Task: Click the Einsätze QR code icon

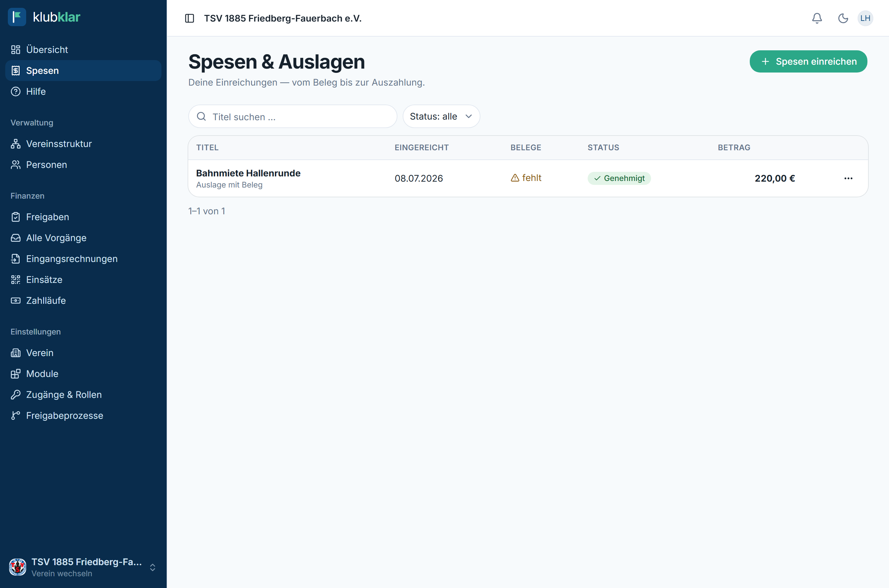Action: [x=16, y=280]
